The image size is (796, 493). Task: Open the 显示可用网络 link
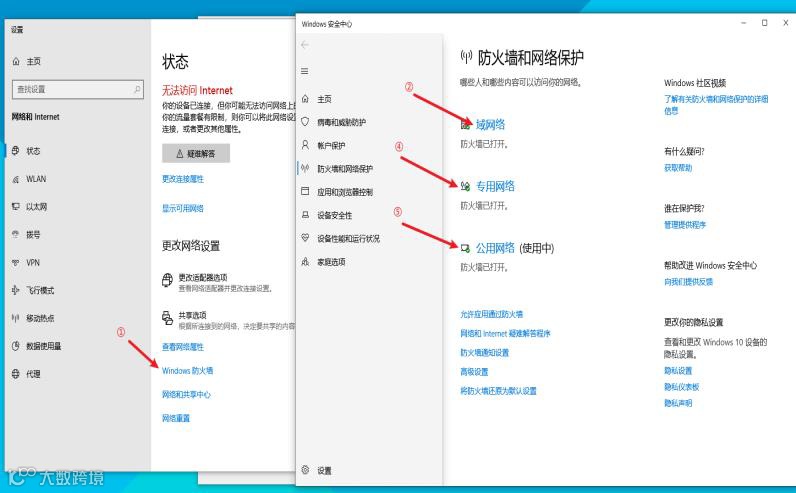pos(183,208)
